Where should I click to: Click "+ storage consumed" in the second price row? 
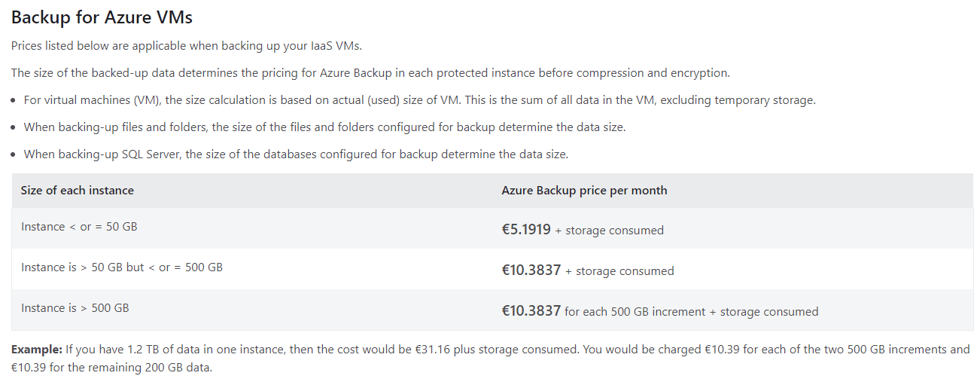coord(619,271)
